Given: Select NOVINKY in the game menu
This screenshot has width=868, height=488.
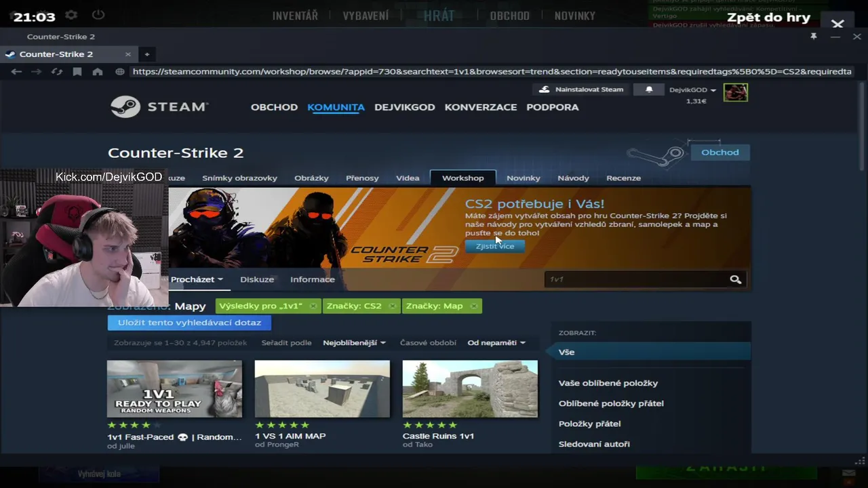Looking at the screenshot, I should click(x=574, y=16).
